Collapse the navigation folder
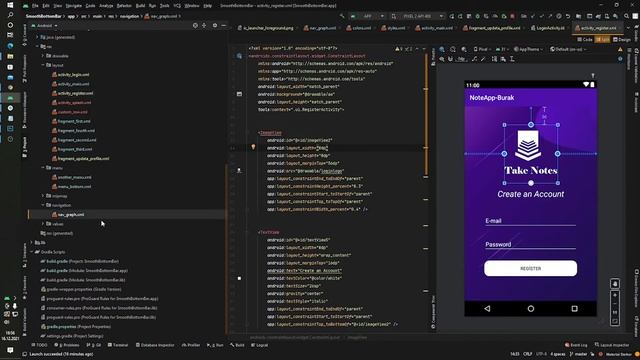The width and height of the screenshot is (640, 360). (x=43, y=205)
